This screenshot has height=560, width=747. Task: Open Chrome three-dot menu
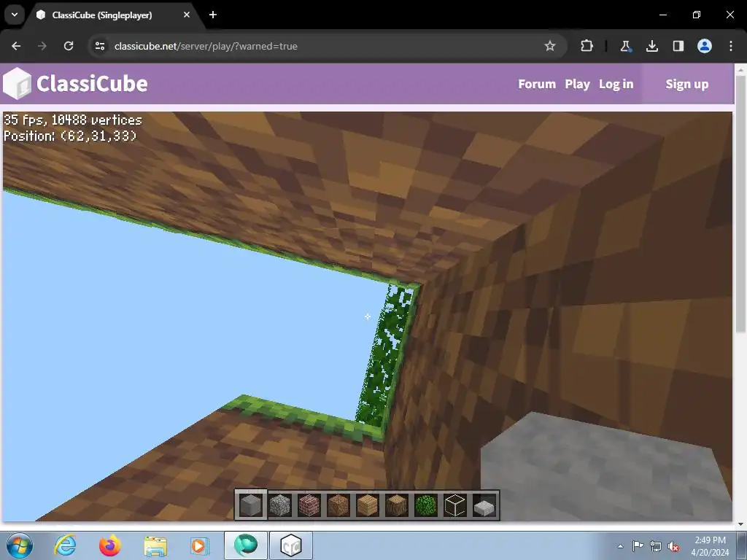point(731,46)
